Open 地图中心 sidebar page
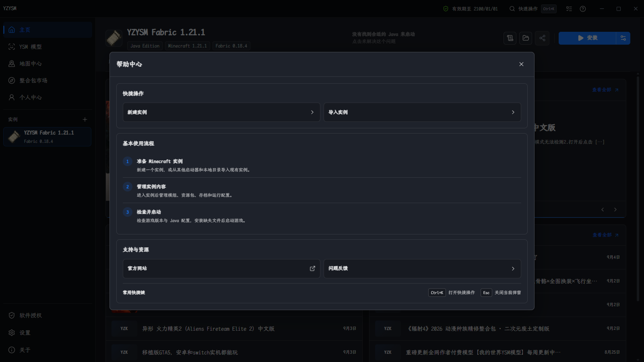644x362 pixels. (47, 64)
